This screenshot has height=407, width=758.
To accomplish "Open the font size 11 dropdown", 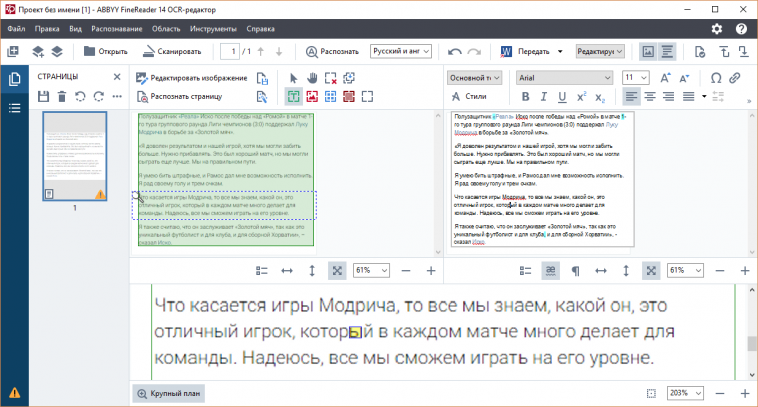I will tap(635, 78).
